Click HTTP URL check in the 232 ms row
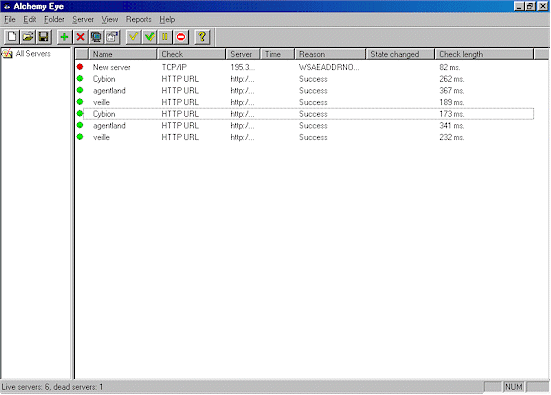The width and height of the screenshot is (551, 395). pos(180,137)
